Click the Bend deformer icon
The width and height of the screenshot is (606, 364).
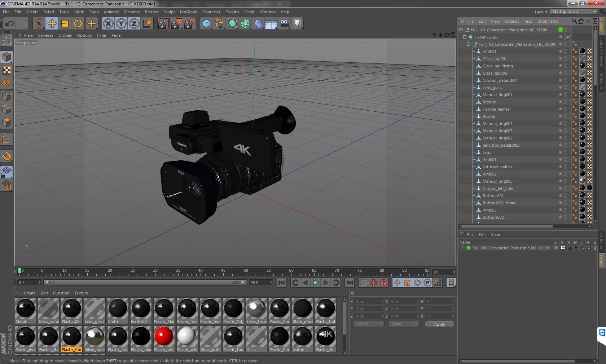pos(258,24)
